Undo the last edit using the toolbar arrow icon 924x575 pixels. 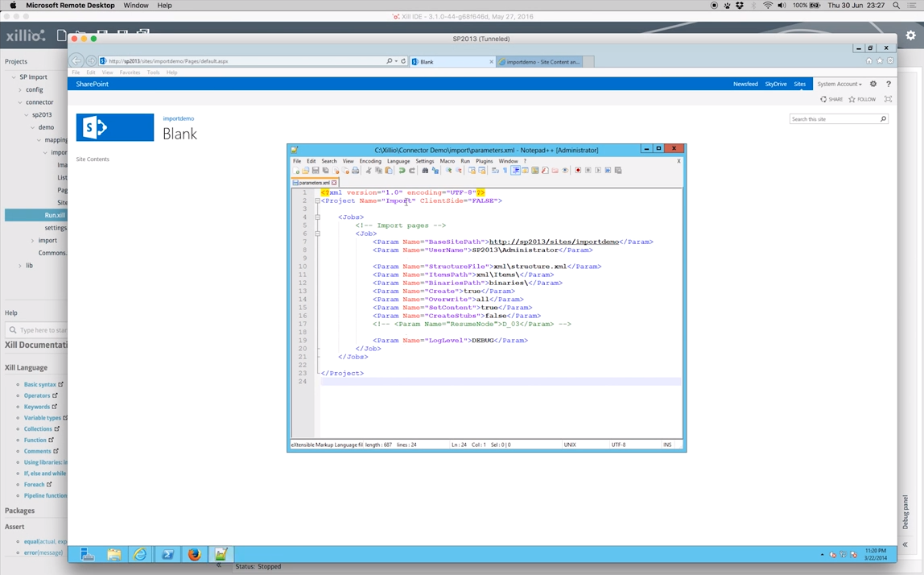coord(402,169)
